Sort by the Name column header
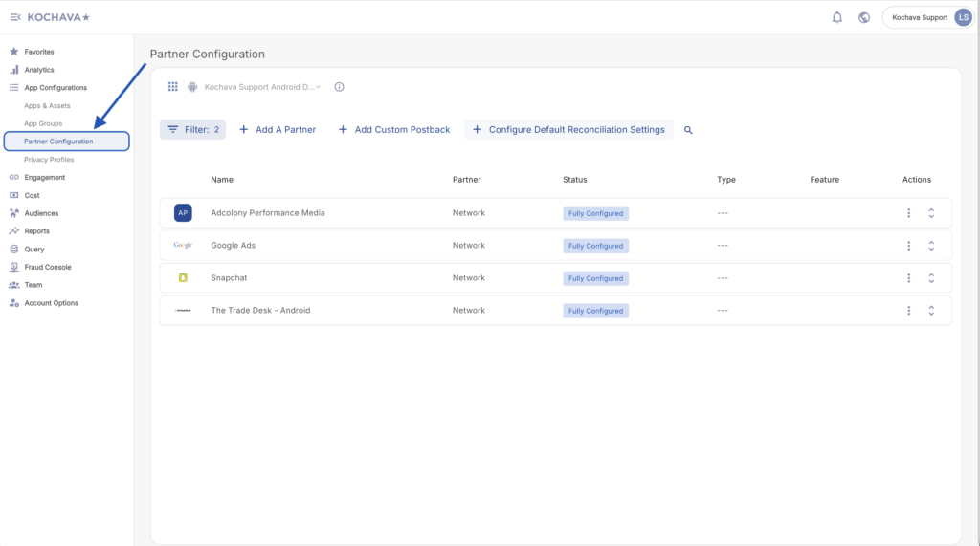This screenshot has width=980, height=546. [x=222, y=180]
